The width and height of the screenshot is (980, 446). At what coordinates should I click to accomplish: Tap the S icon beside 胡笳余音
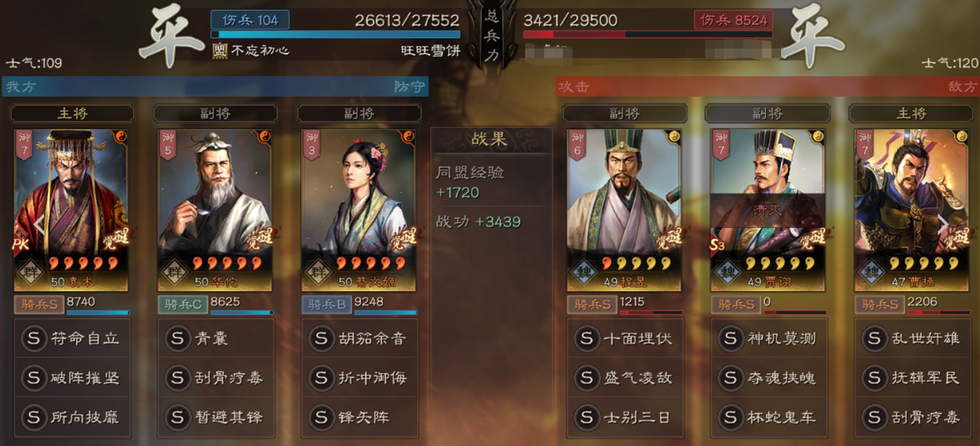[321, 338]
